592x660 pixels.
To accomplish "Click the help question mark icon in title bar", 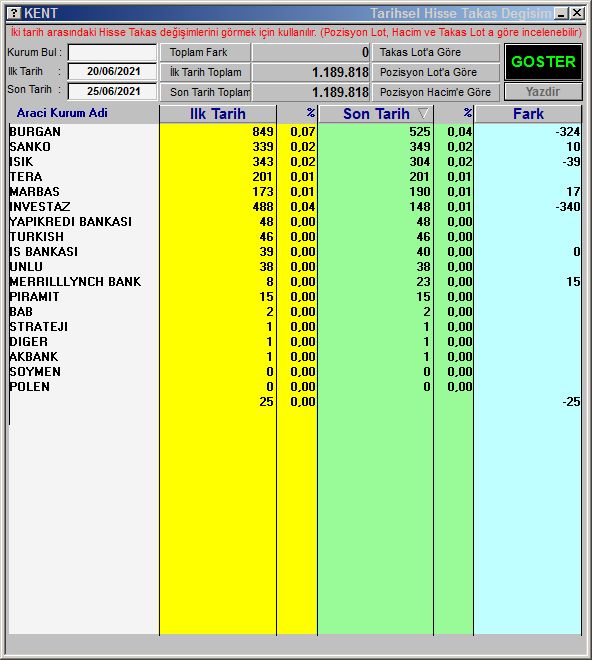I will point(14,13).
